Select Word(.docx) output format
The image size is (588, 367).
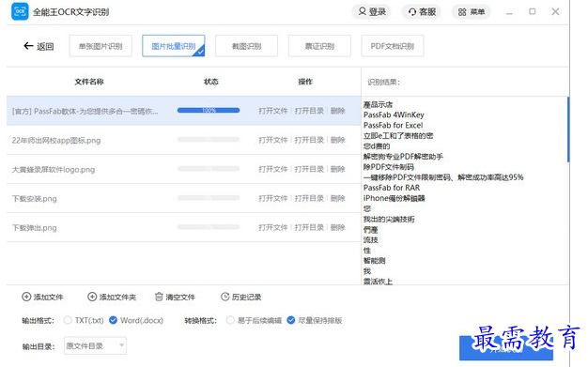(113, 320)
